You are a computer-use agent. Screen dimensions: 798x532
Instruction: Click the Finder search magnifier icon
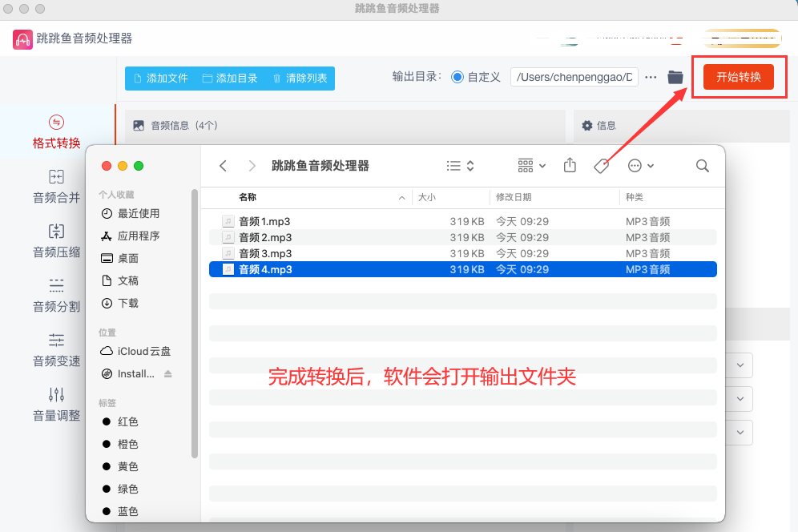pyautogui.click(x=703, y=166)
